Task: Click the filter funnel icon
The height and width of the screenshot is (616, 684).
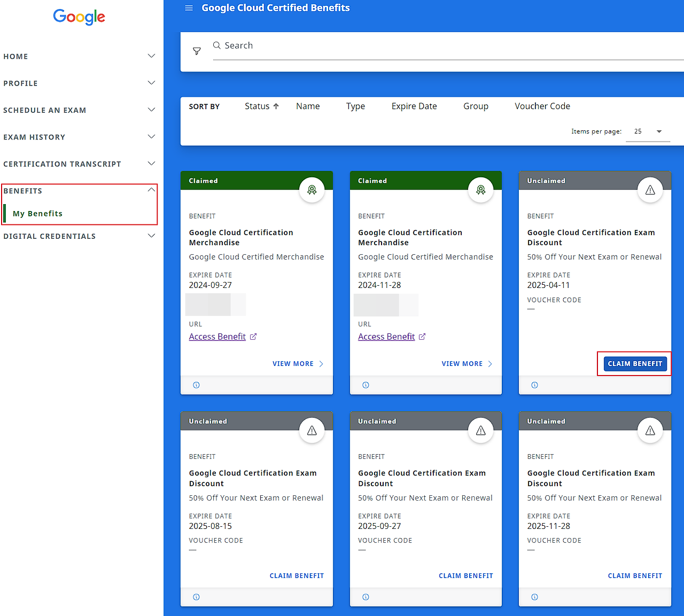Action: click(x=197, y=51)
